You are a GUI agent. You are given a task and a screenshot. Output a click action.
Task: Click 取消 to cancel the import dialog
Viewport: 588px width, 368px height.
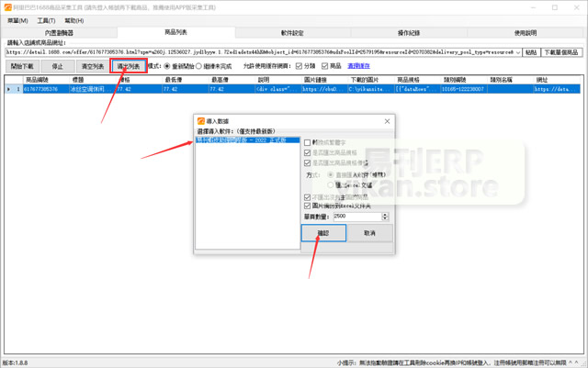click(x=368, y=234)
